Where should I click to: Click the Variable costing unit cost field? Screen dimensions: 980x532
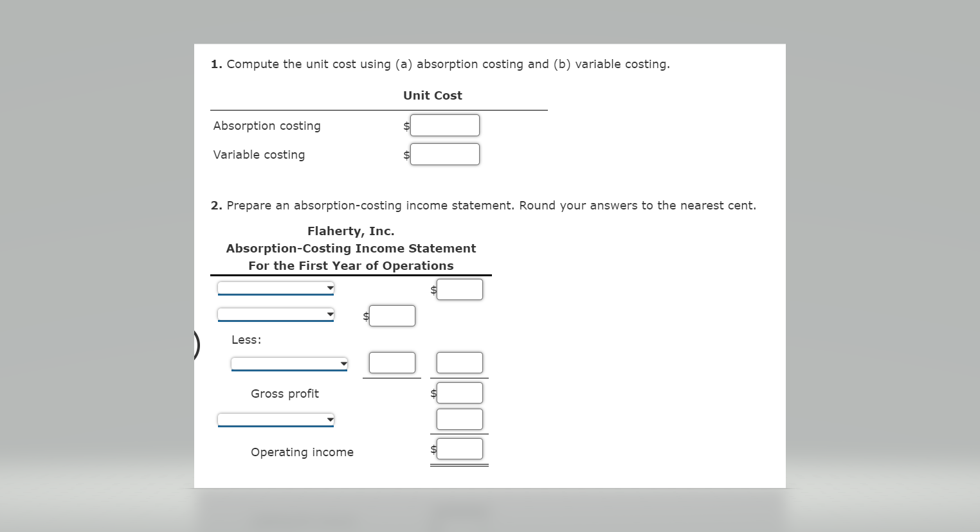[445, 154]
